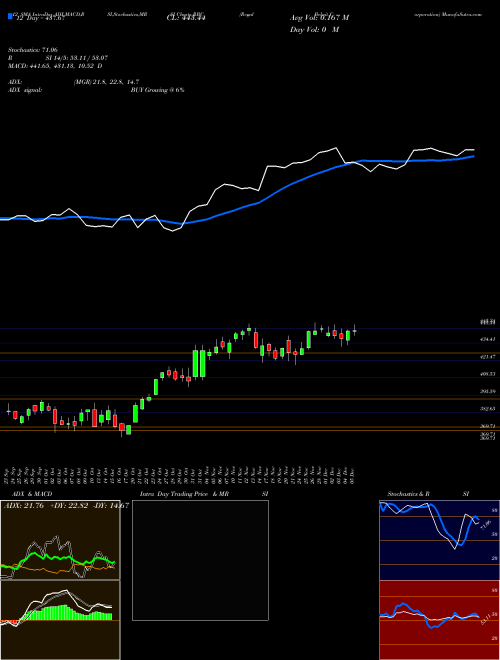This screenshot has height=660, width=500.
Task: Click the 382.65 price axis label
Action: point(488,409)
